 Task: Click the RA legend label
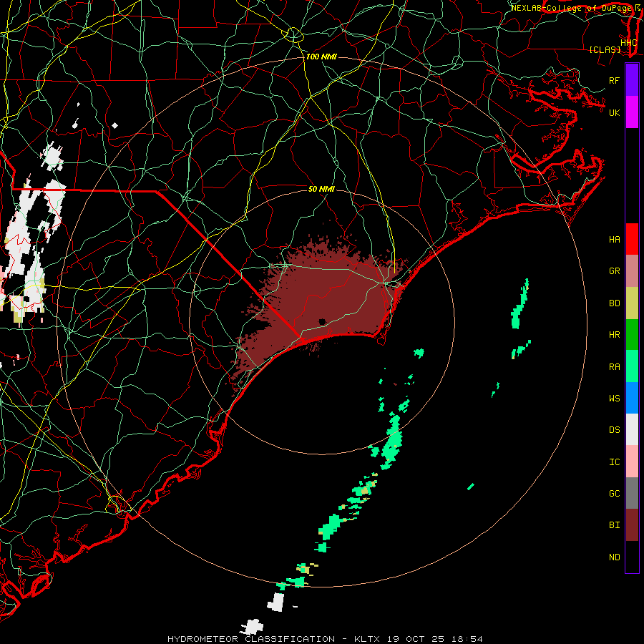pos(614,367)
